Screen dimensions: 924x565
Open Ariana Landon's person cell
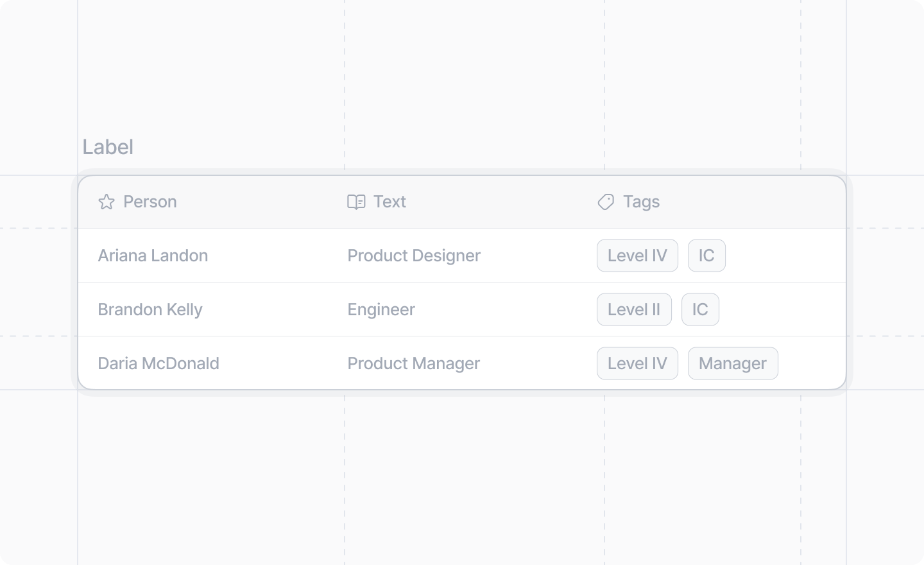point(153,256)
